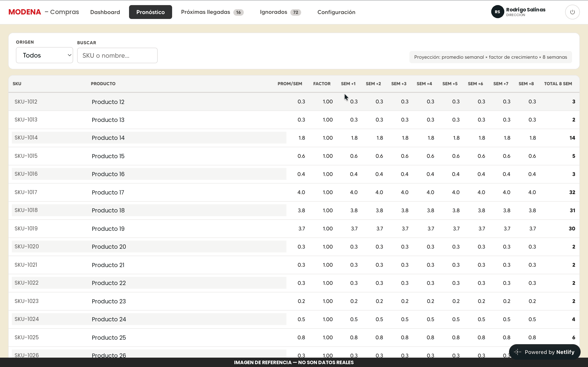Select the SKU-1017 Producto 17 row
Viewport: 588px width, 367px height.
[x=294, y=192]
